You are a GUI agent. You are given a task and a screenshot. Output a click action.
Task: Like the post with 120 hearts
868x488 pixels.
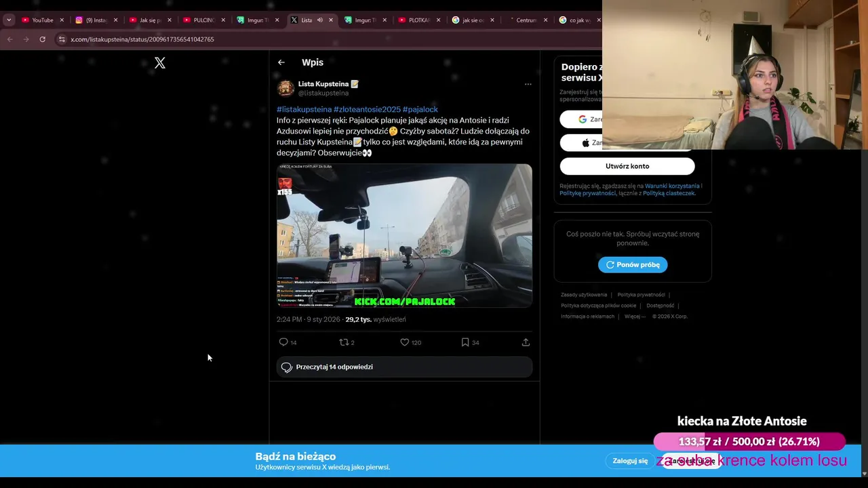(404, 342)
